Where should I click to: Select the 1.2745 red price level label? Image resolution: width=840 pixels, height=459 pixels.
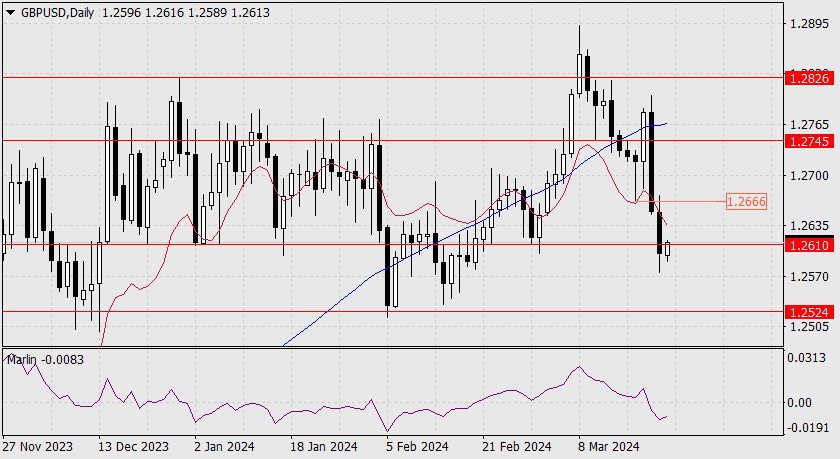tap(809, 141)
